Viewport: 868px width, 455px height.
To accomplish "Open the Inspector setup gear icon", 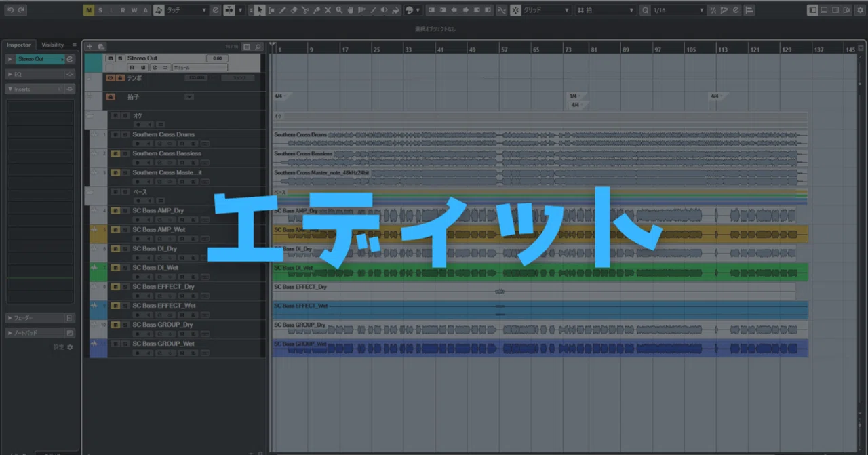I will [69, 347].
